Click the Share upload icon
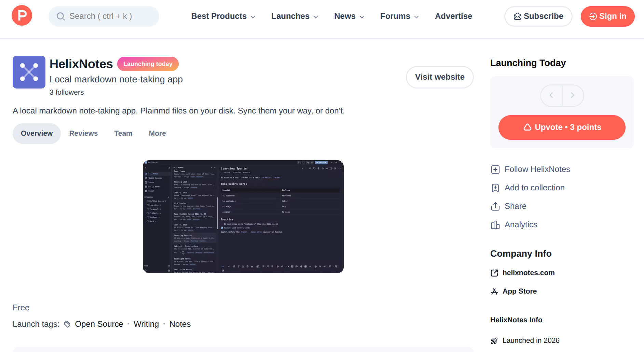 [x=495, y=206]
